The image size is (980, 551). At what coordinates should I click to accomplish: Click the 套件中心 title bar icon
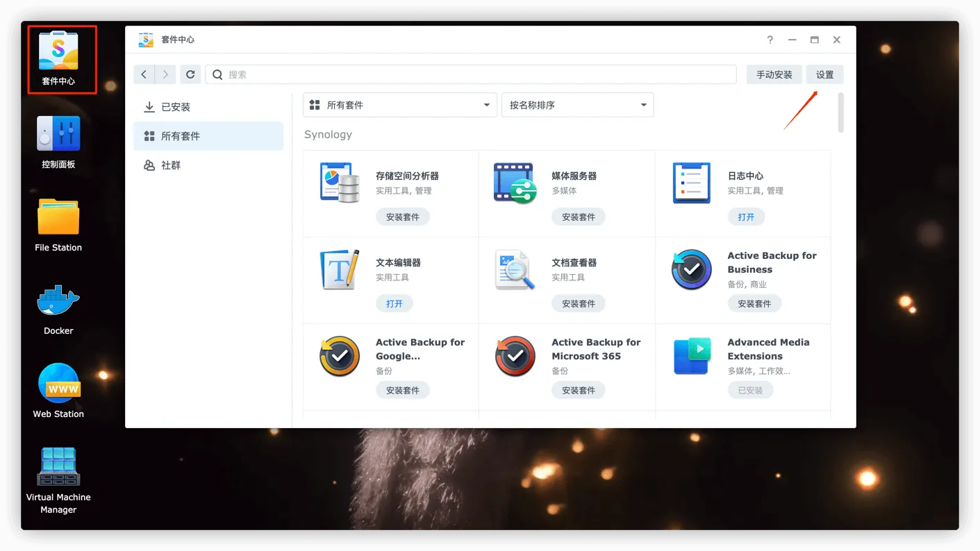pos(146,40)
